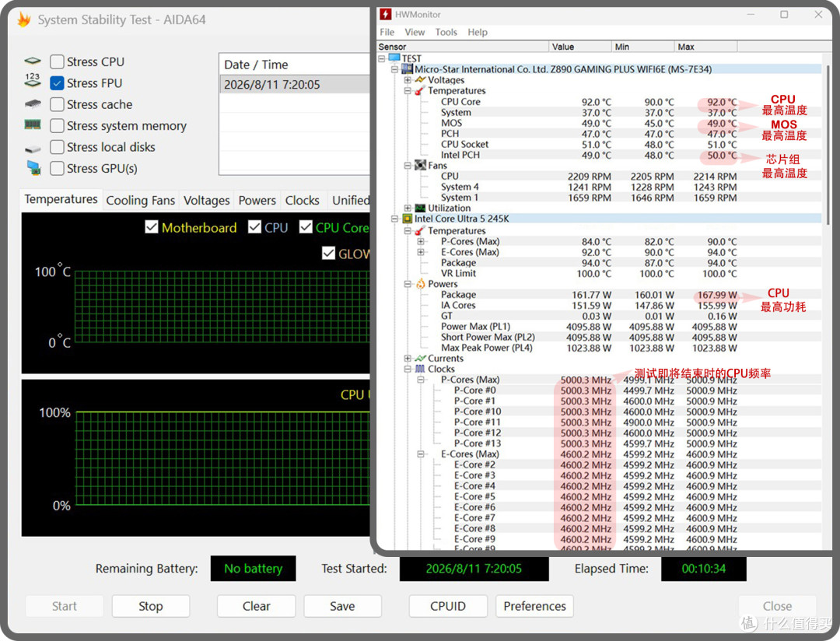
Task: Click the thermometer icon of CPU Temperatures node
Action: pos(421,231)
